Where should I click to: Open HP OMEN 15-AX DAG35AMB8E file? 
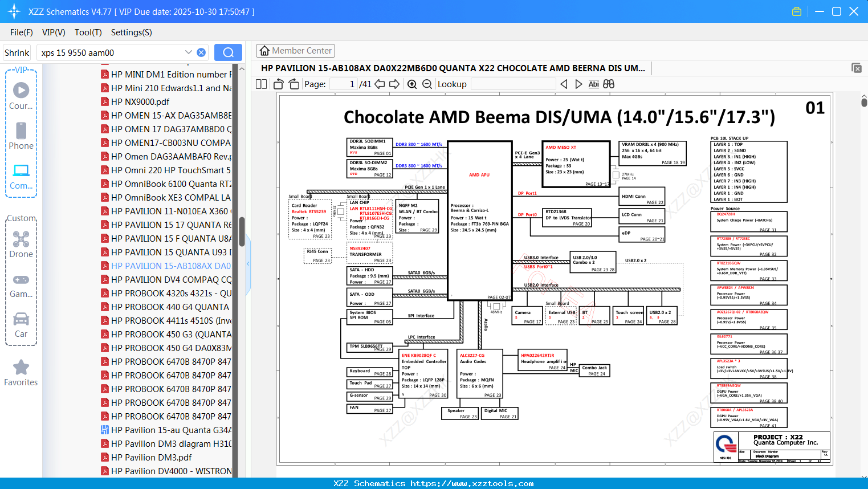(x=166, y=115)
